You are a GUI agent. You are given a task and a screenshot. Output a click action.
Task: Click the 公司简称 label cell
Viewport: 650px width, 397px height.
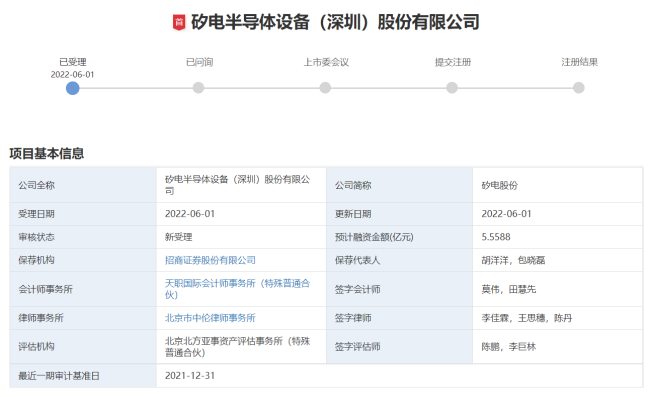tap(400, 185)
